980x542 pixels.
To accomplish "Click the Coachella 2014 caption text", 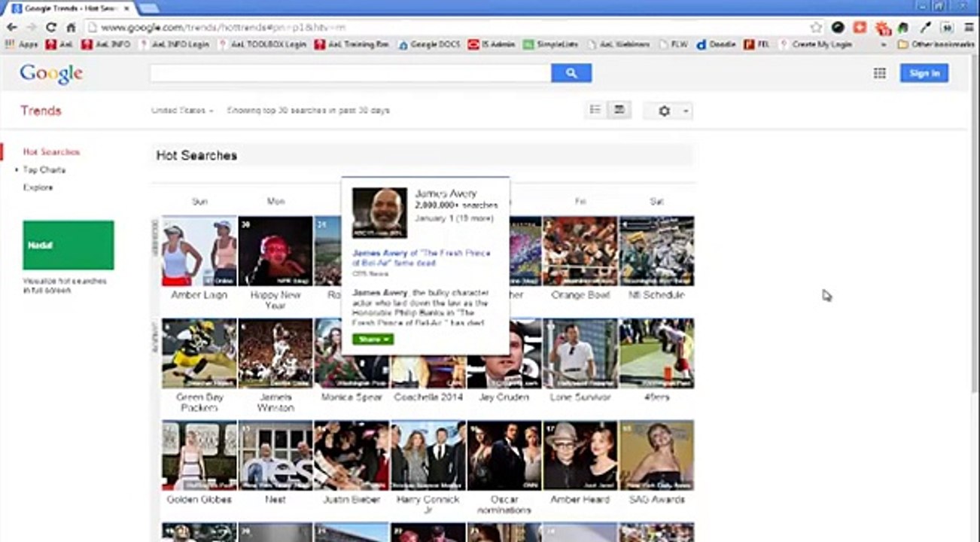I will tap(428, 397).
